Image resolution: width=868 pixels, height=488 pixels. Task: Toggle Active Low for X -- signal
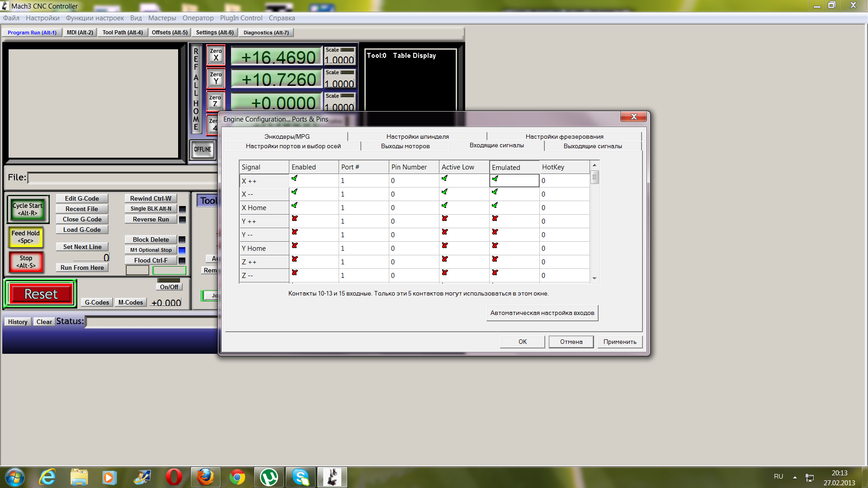tap(445, 192)
